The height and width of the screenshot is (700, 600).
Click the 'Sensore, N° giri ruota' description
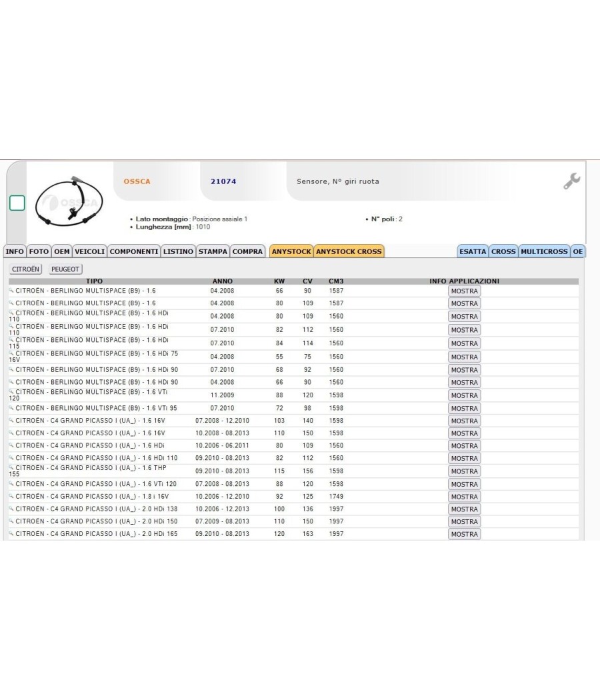coord(338,181)
